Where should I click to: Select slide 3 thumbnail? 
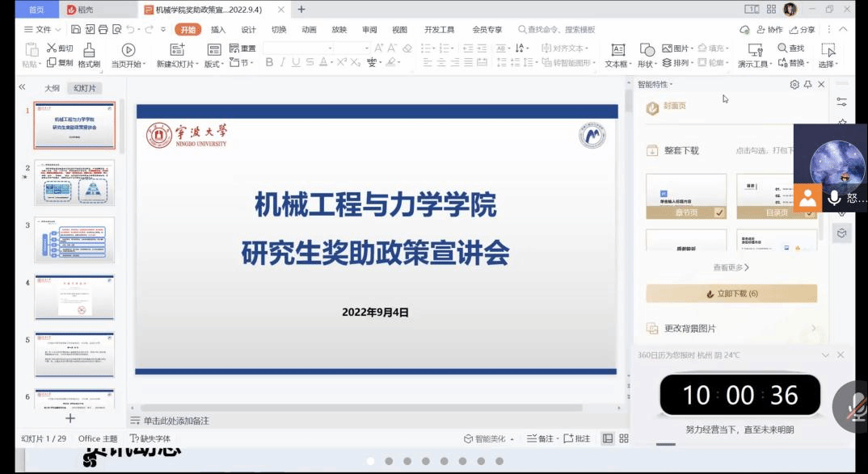(x=74, y=240)
